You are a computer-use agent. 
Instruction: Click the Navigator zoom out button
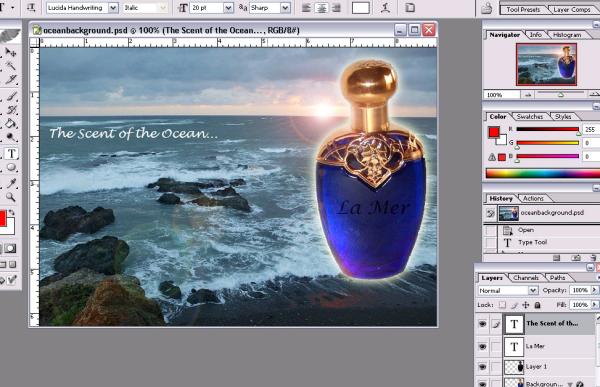pyautogui.click(x=528, y=95)
